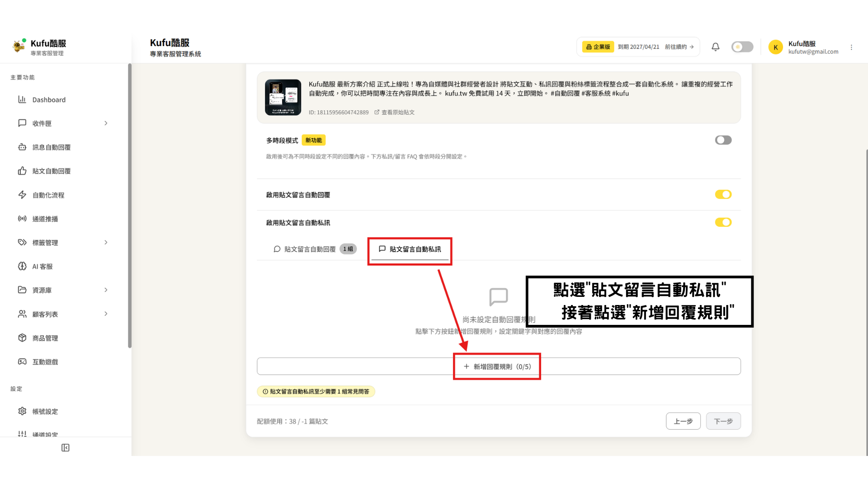Select 貼文自動回覆 thumbs-up icon

[x=22, y=171]
